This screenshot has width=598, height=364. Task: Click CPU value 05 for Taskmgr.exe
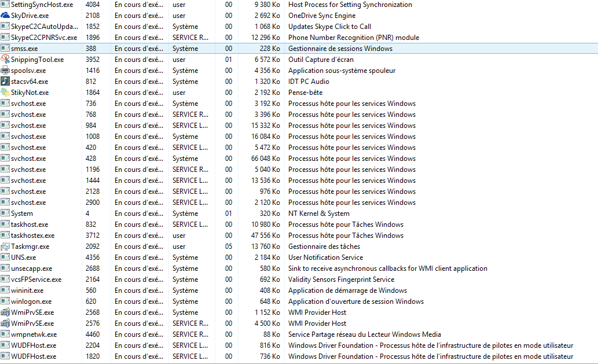pyautogui.click(x=229, y=247)
